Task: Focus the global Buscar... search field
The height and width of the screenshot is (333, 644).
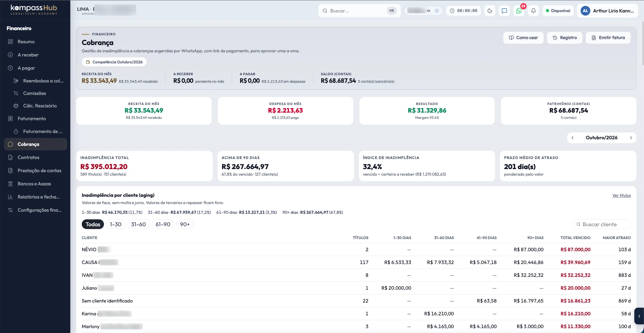Action: click(359, 11)
